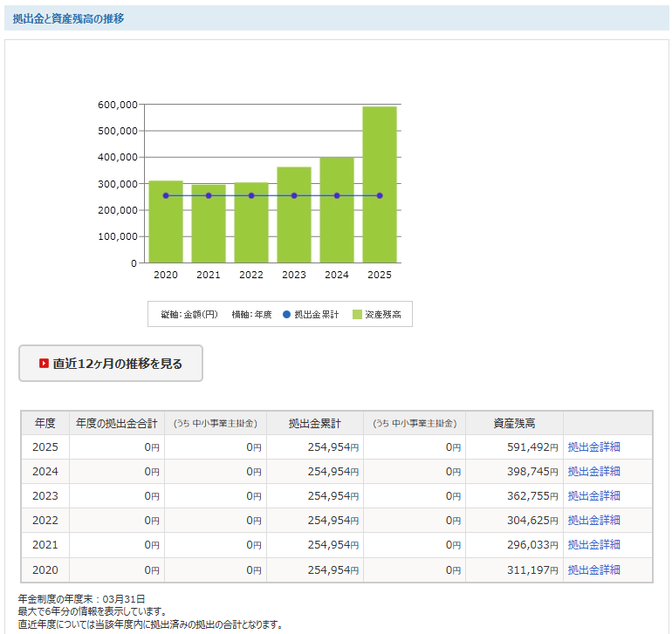The image size is (672, 634).
Task: Open 拠出金詳細 link for year 2024
Action: tap(593, 472)
